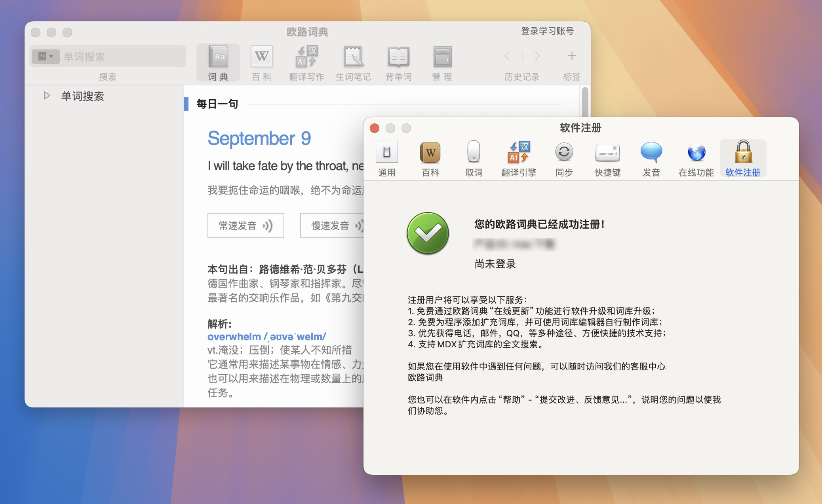Select the 取词 word capture preferences tab
The image size is (822, 504).
click(x=474, y=159)
